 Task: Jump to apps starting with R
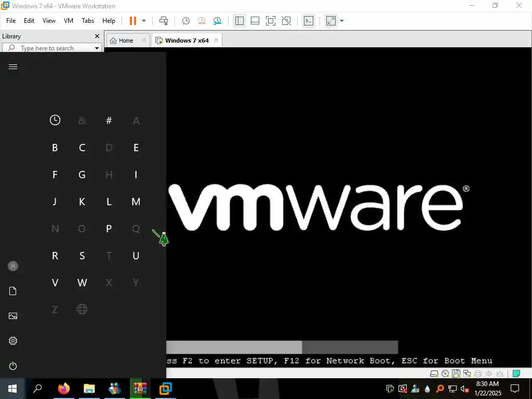(x=55, y=256)
